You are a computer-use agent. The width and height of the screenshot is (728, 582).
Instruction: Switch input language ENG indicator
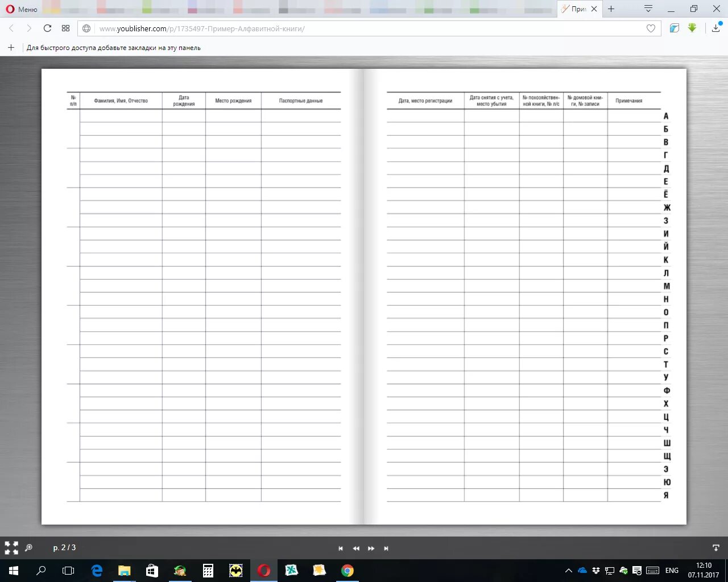click(x=672, y=571)
